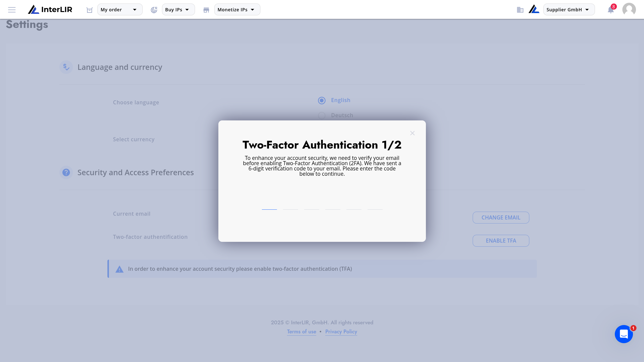Viewport: 644px width, 362px height.
Task: Click the warning triangle icon in TFA notice
Action: [x=119, y=269]
